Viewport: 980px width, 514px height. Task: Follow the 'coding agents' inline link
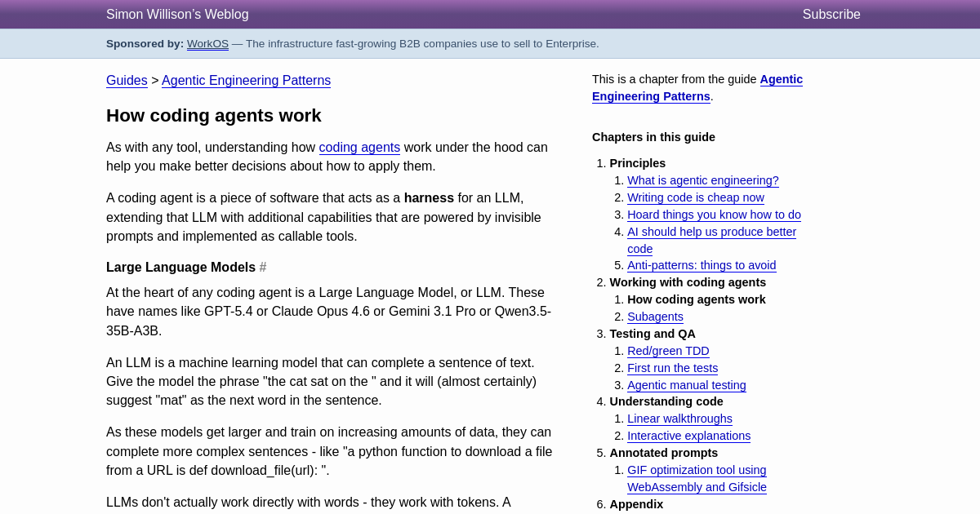pyautogui.click(x=359, y=148)
